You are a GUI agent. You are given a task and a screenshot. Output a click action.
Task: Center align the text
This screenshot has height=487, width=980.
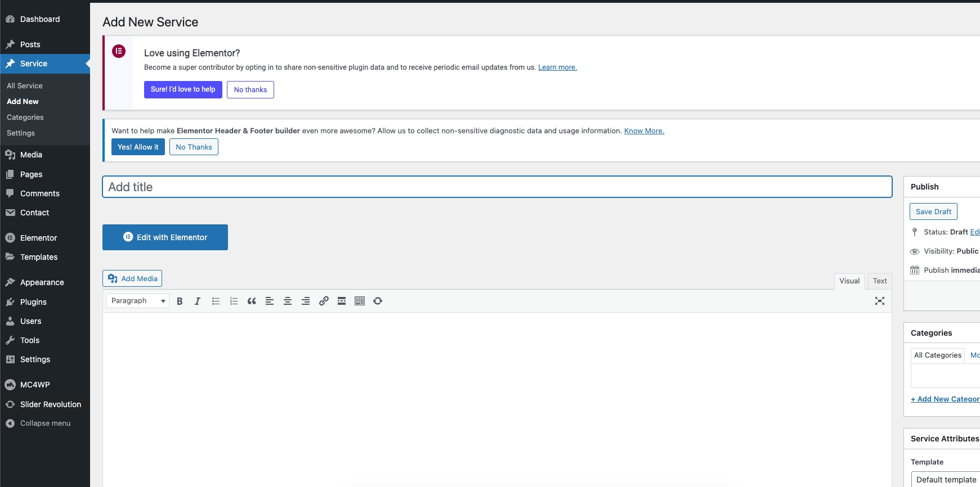(288, 301)
